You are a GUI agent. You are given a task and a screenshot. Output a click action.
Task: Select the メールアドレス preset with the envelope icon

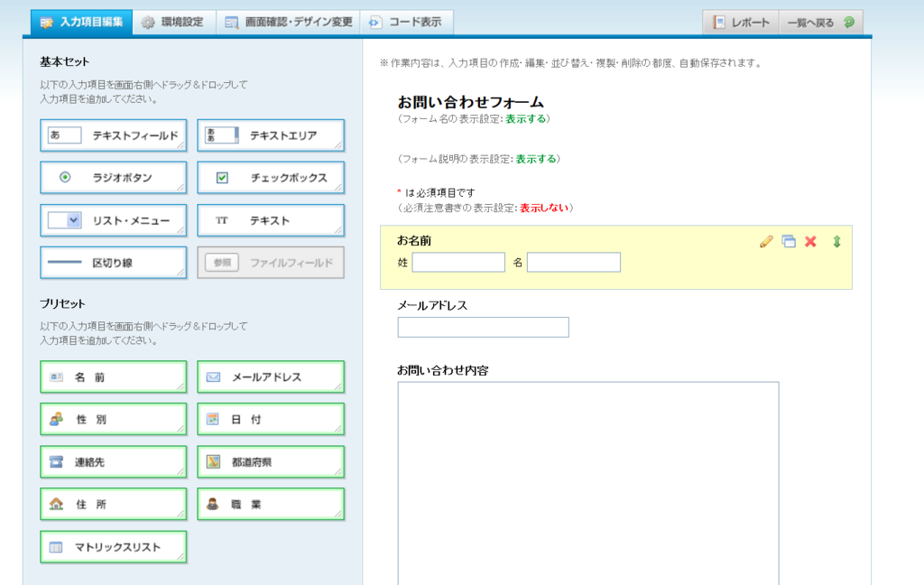pos(270,376)
